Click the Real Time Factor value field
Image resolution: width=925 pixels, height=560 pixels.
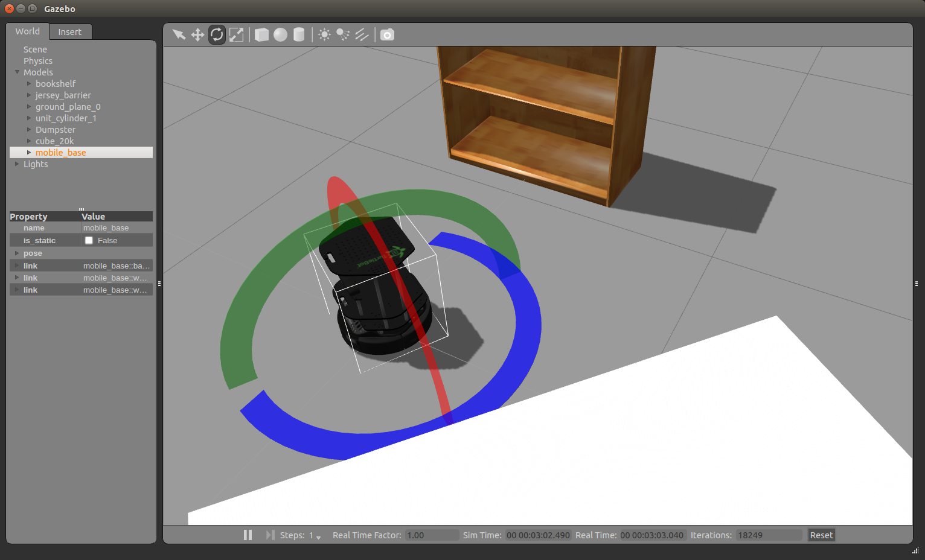432,535
